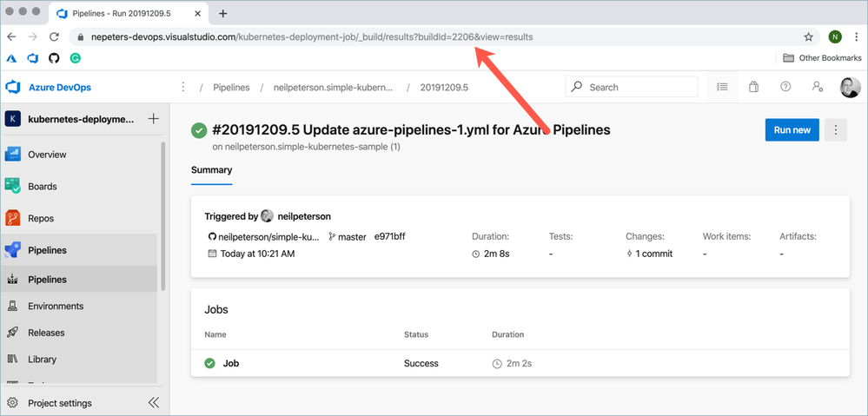Open the Boards icon in sidebar
This screenshot has height=416, width=868.
click(x=13, y=186)
